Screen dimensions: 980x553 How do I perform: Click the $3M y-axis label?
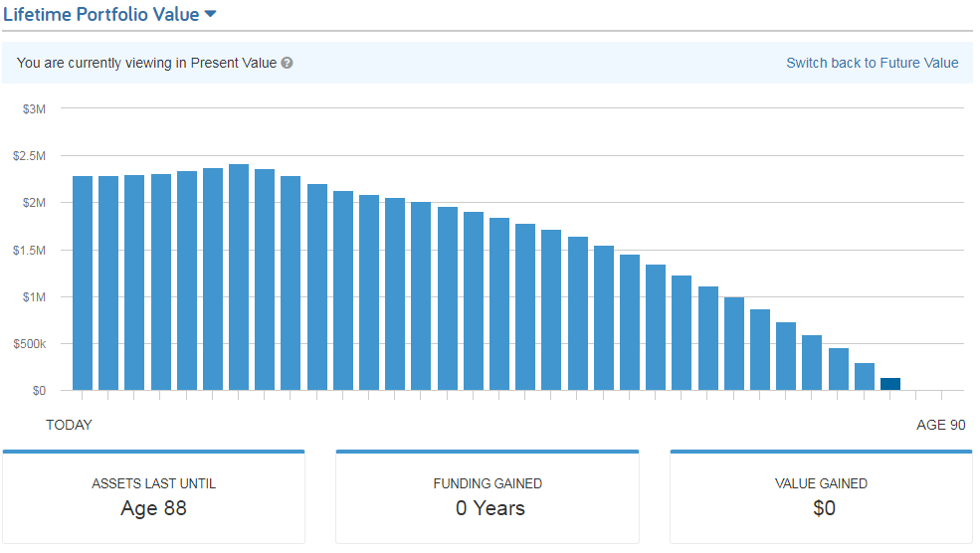coord(35,108)
